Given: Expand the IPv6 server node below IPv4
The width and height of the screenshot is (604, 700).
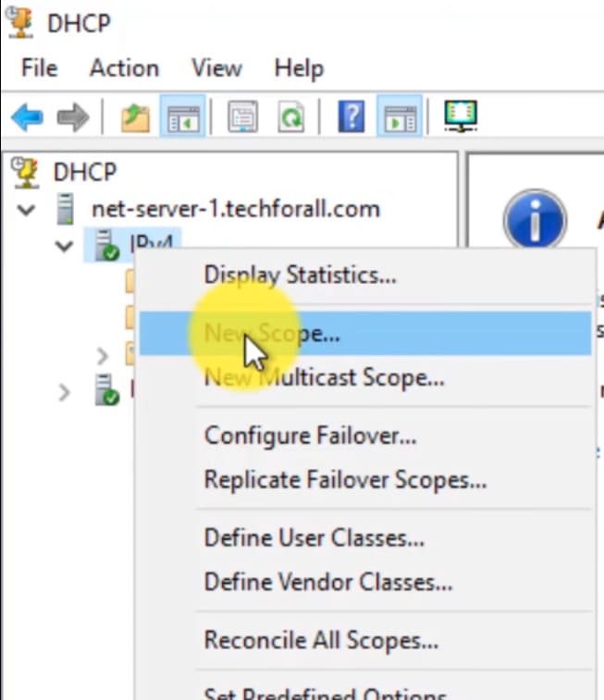Looking at the screenshot, I should coord(64,392).
